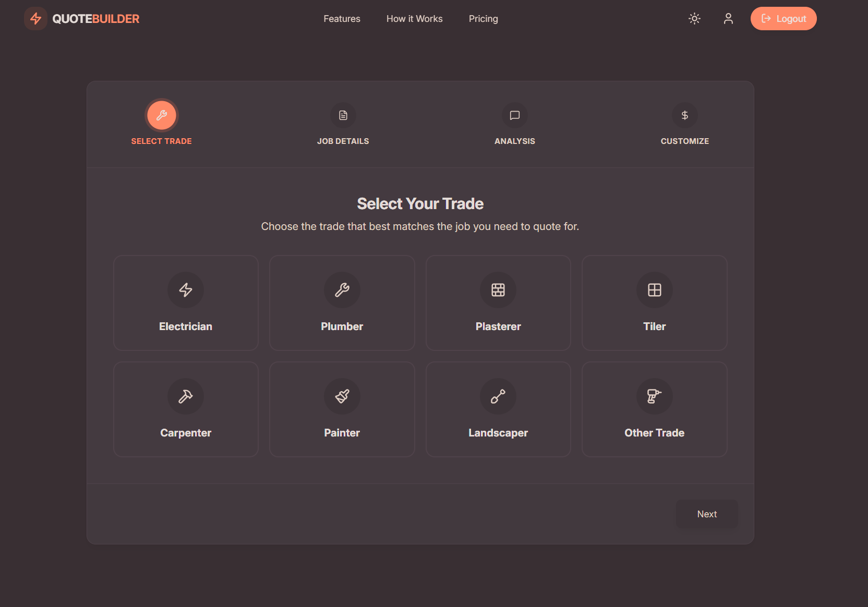Open the Pricing page

(483, 18)
